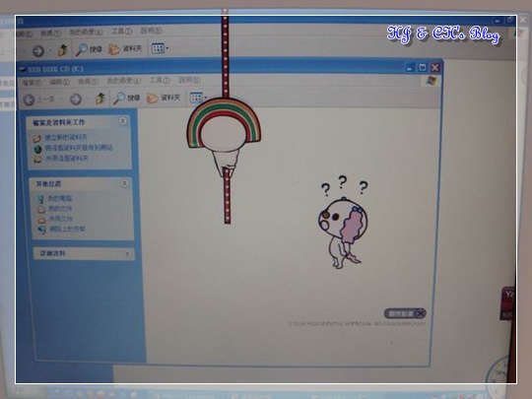Viewport: 532px width, 399px height.
Task: Open the 我的最愛(A) menu in the USB DISK CD window
Action: (x=124, y=81)
